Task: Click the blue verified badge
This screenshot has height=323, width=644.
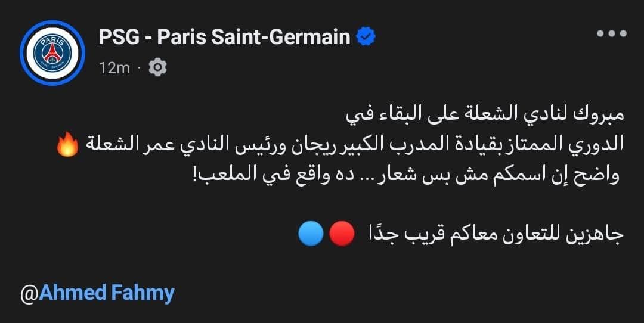Action: [366, 38]
